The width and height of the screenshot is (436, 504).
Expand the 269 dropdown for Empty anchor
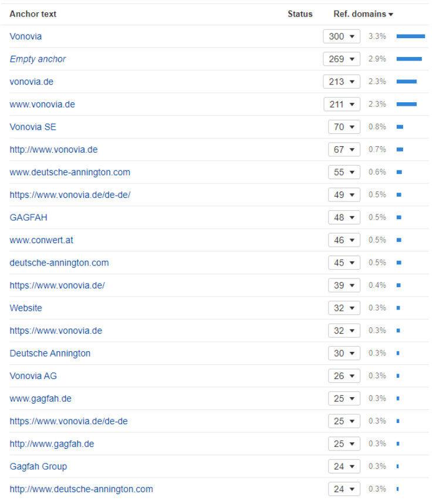pos(342,59)
